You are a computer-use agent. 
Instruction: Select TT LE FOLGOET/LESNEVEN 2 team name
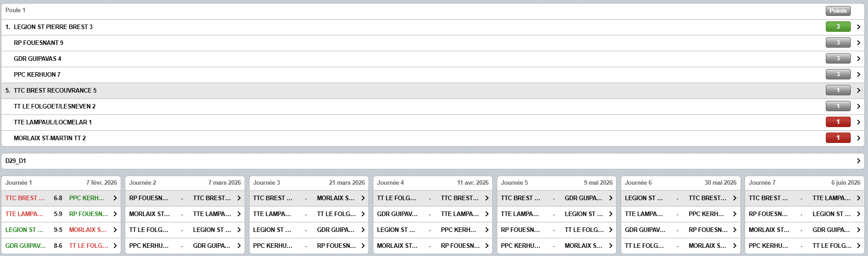tap(54, 106)
